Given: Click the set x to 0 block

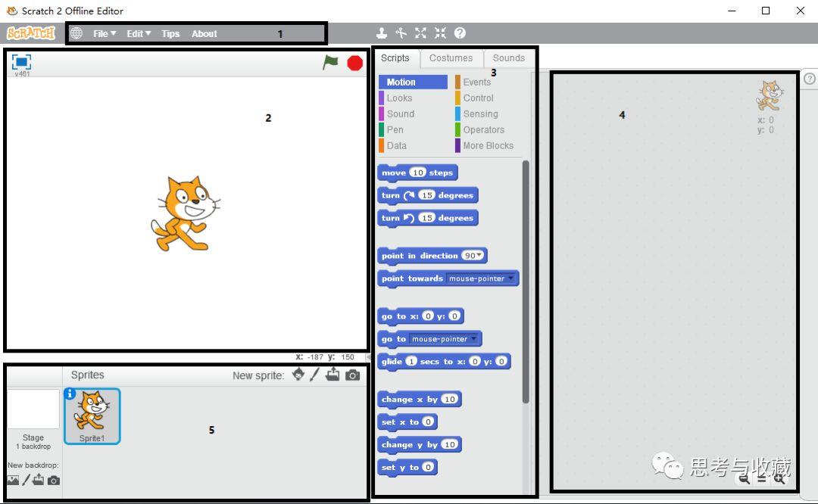Looking at the screenshot, I should coord(407,422).
